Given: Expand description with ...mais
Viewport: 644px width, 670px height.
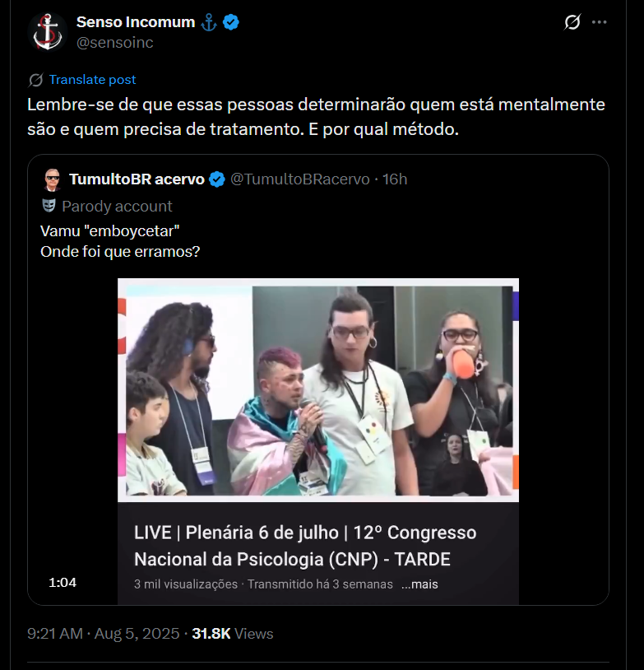Looking at the screenshot, I should (419, 584).
